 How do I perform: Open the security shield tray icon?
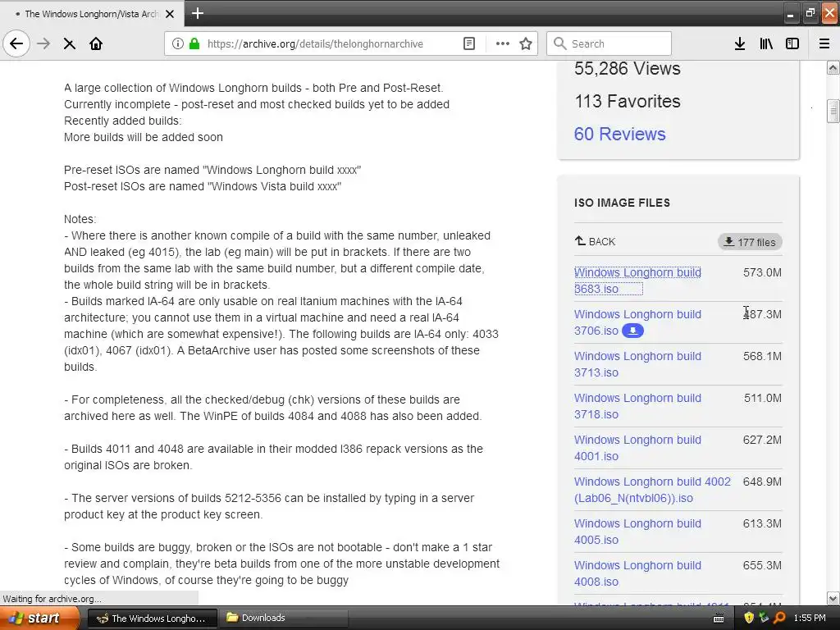749,619
